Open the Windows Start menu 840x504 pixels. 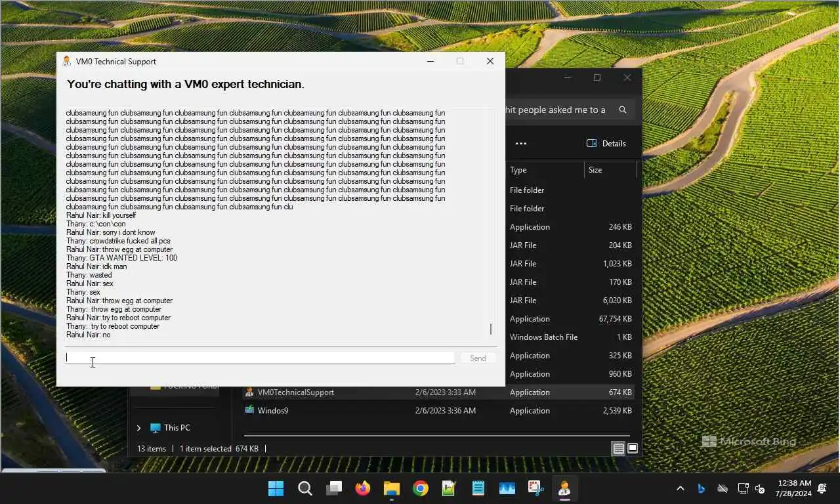[276, 488]
